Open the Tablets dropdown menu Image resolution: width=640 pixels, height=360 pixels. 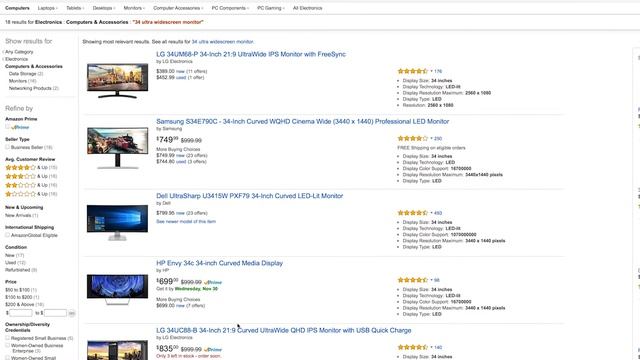(x=75, y=8)
